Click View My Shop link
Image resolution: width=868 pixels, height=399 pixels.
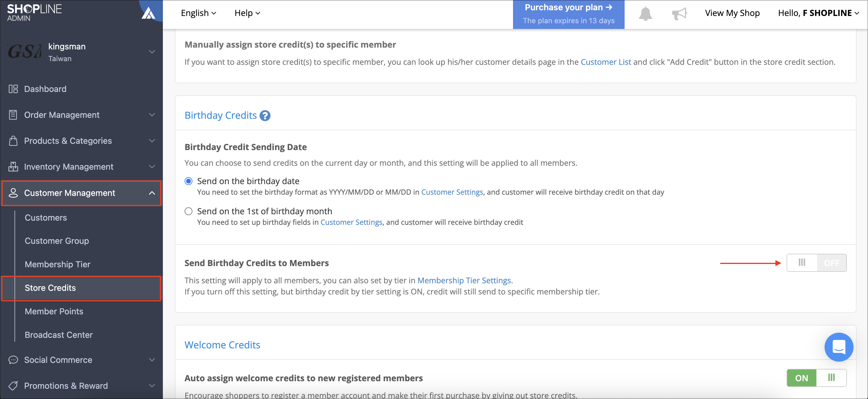click(x=732, y=13)
